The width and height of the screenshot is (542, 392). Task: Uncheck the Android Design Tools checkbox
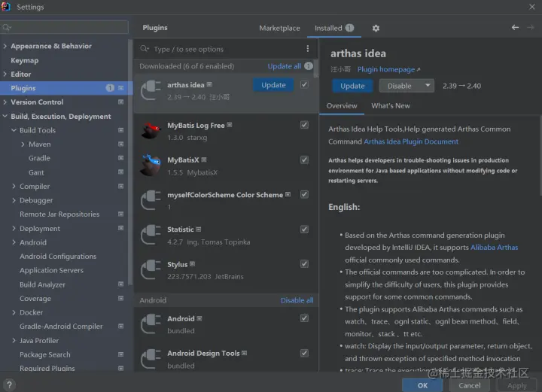tap(304, 353)
